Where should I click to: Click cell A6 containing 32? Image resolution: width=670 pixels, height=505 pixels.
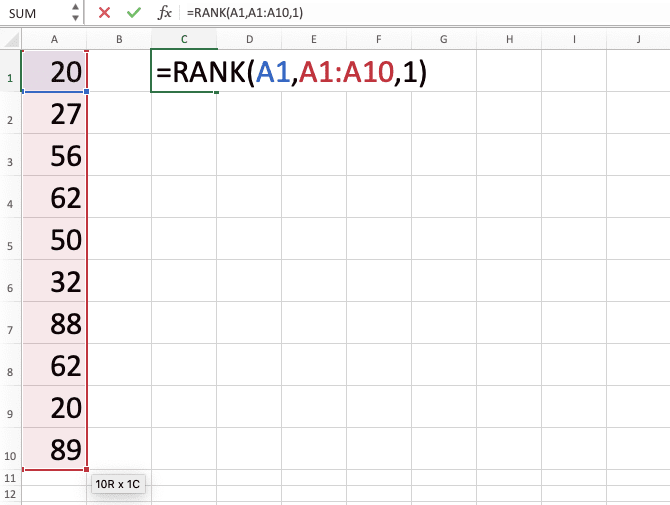[x=54, y=281]
